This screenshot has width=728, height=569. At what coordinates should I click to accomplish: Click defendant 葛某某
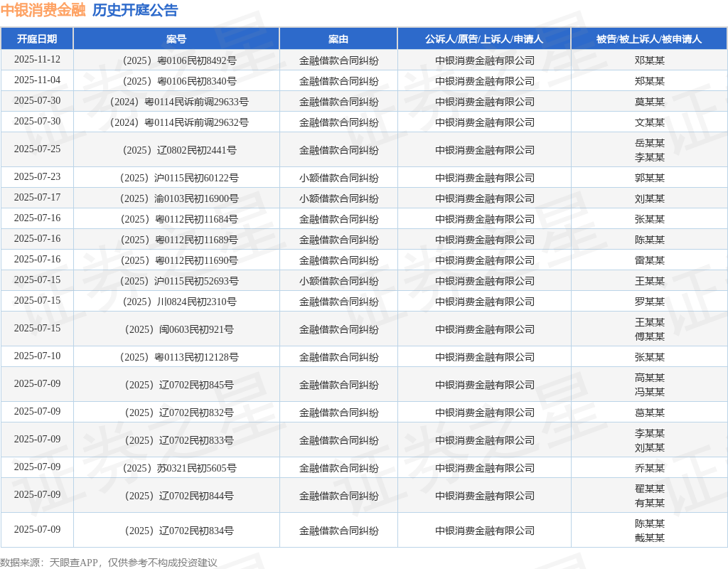tap(650, 413)
